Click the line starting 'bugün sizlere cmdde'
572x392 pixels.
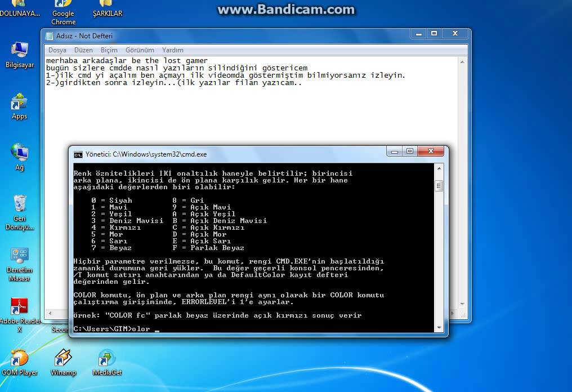click(x=177, y=68)
